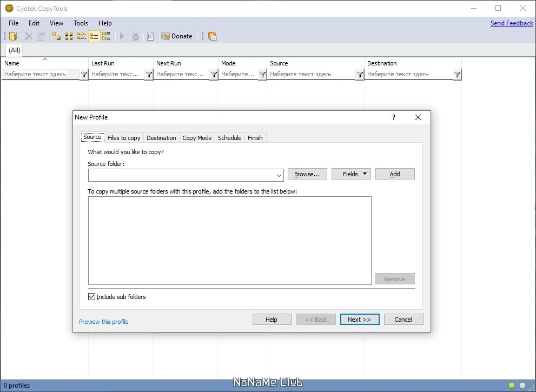Open the Edit menu
Screen dimensions: 536x392
pos(34,23)
